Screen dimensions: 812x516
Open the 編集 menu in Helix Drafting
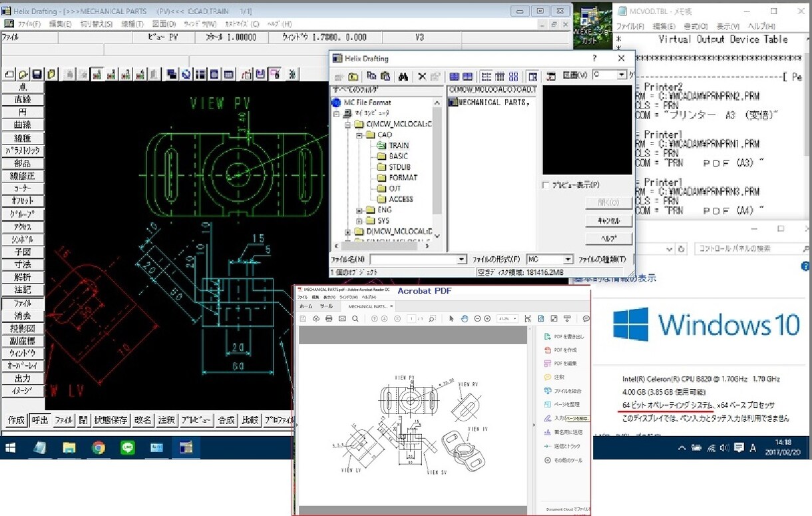point(60,24)
